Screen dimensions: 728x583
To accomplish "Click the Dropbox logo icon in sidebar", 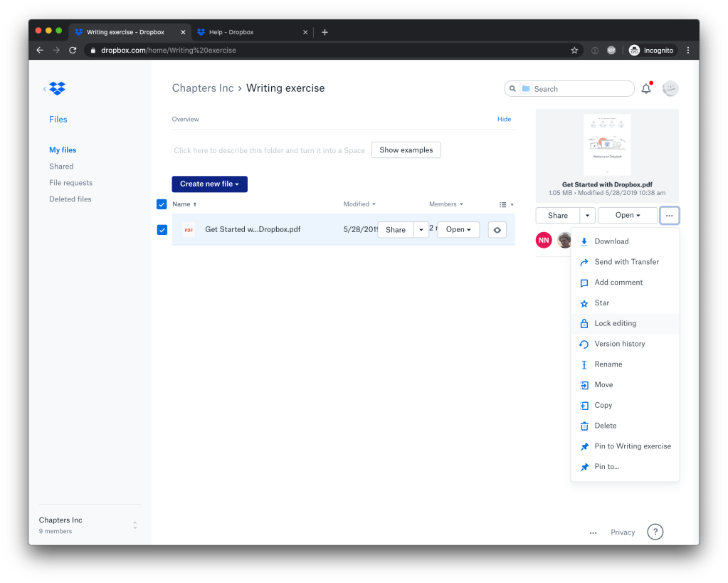I will tap(58, 88).
